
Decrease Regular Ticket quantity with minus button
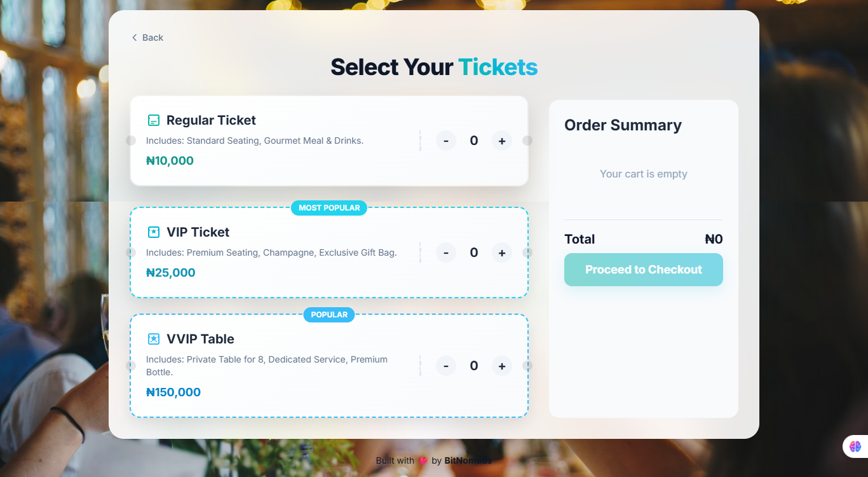pyautogui.click(x=445, y=141)
